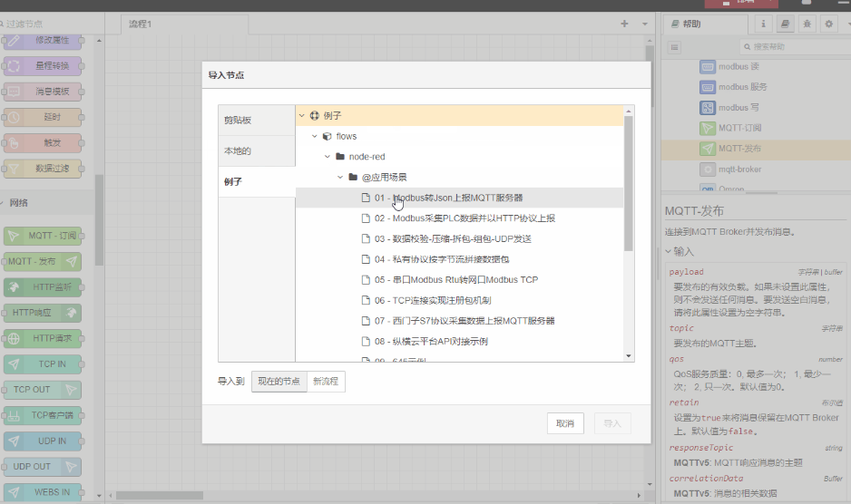This screenshot has height=504, width=851.
Task: Click the 过滤节点 palette search field
Action: click(x=53, y=24)
